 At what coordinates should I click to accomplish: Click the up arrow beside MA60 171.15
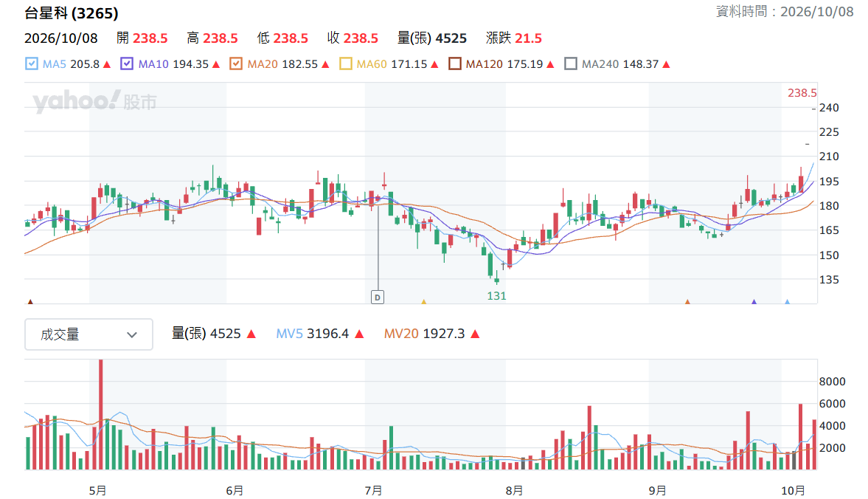tap(434, 65)
